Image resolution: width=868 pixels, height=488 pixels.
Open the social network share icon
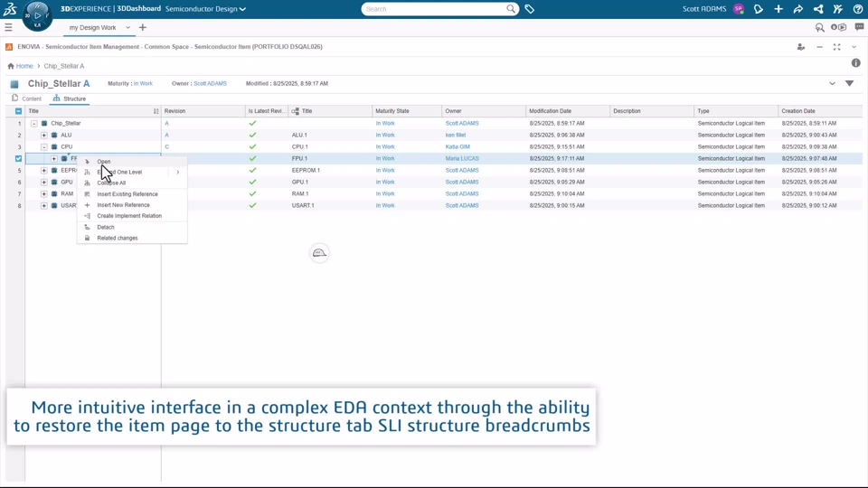click(x=818, y=9)
